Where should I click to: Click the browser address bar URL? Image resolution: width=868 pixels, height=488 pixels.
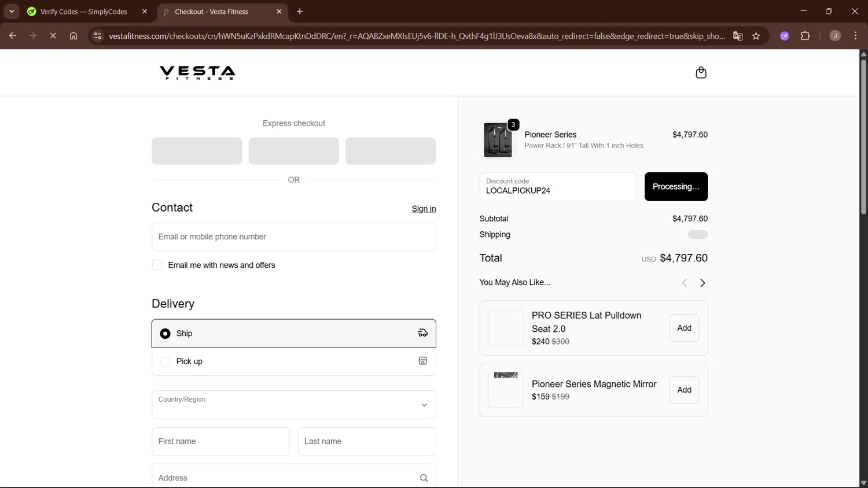click(x=417, y=36)
